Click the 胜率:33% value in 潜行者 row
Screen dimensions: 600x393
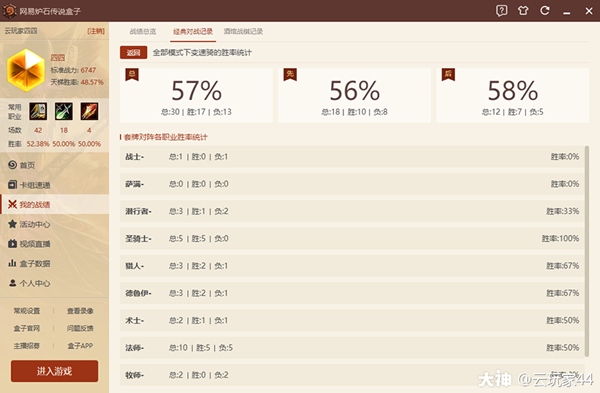click(562, 211)
